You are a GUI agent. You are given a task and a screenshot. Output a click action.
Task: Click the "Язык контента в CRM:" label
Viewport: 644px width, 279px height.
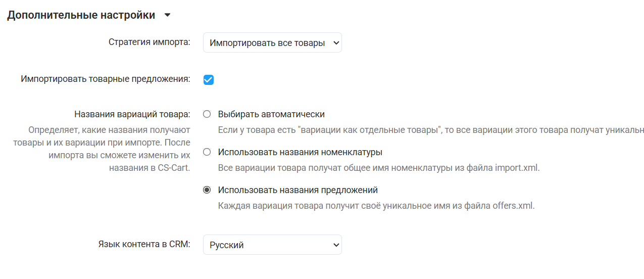pyautogui.click(x=144, y=244)
